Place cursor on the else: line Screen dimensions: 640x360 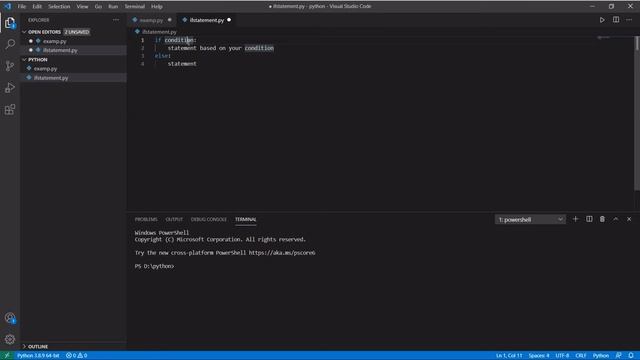pos(162,56)
